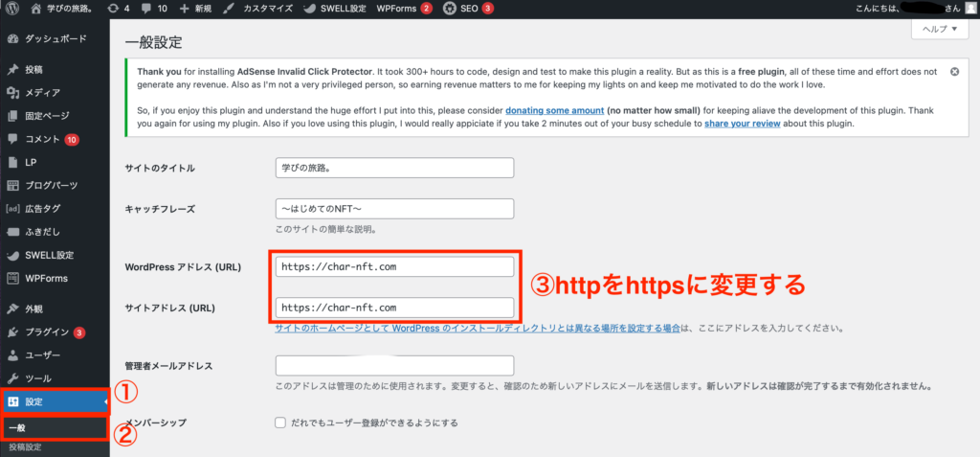980x457 pixels.
Task: Click the LP document icon
Action: coord(12,162)
